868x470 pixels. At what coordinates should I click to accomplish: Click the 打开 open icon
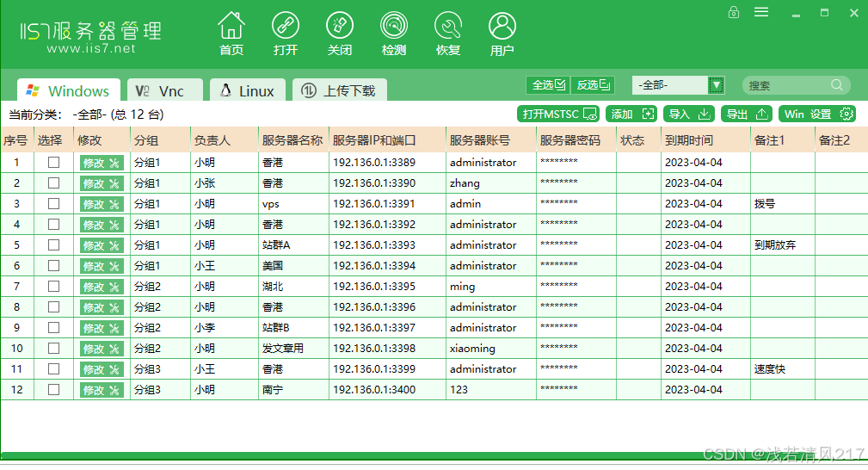point(286,34)
